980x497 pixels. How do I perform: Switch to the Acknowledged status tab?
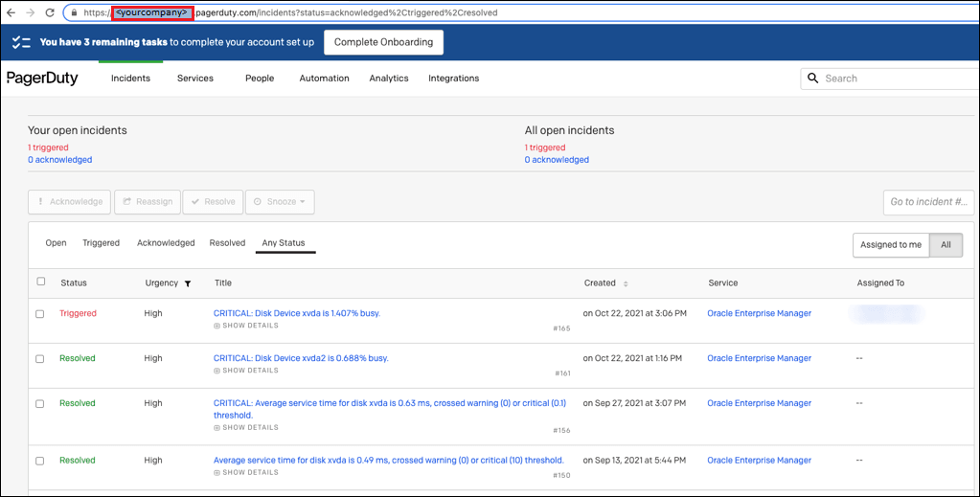tap(166, 242)
